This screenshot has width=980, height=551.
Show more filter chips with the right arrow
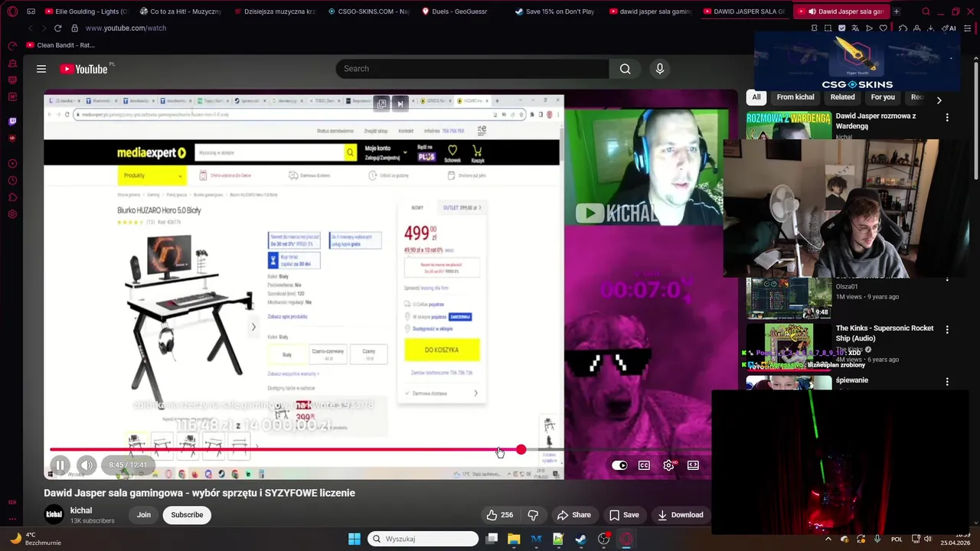(x=939, y=99)
